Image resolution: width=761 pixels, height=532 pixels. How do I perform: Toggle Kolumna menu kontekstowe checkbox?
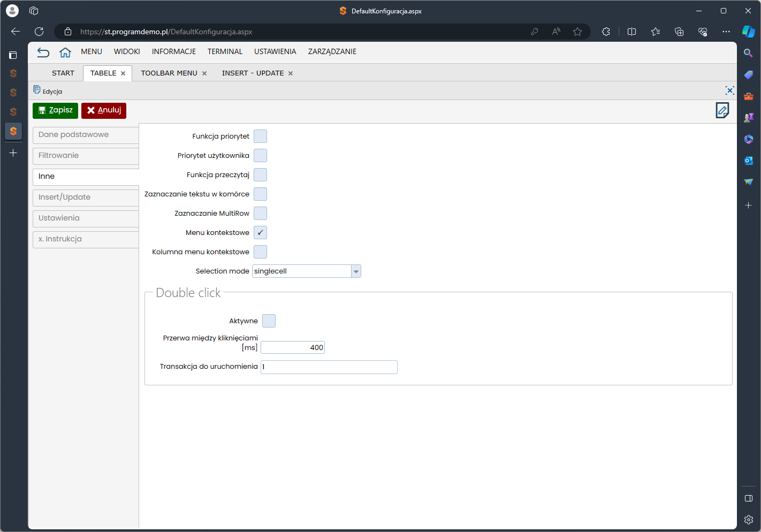(260, 252)
